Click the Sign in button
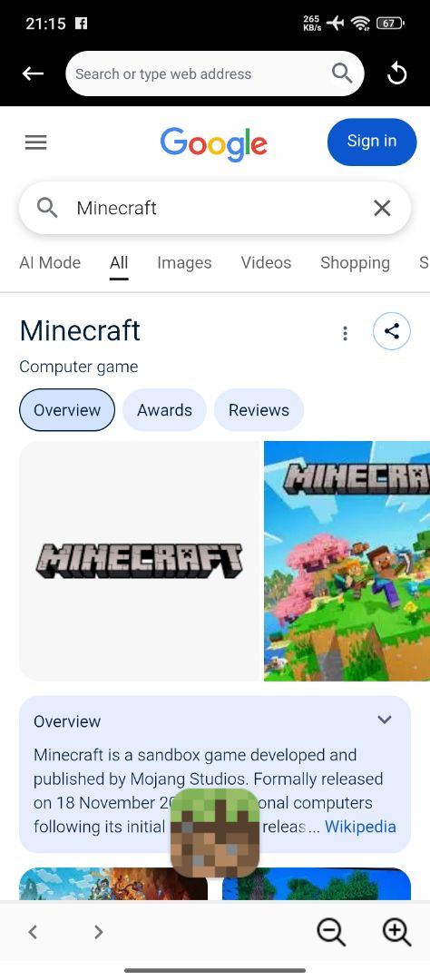This screenshot has height=980, width=430. [x=372, y=142]
